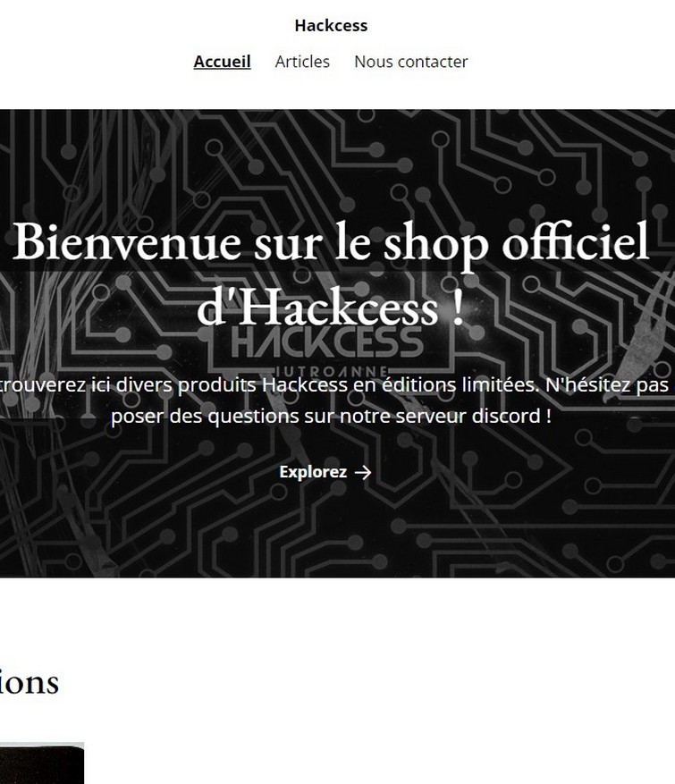The height and width of the screenshot is (784, 675).
Task: Click the IUTROANNE text under the logo
Action: tap(331, 372)
